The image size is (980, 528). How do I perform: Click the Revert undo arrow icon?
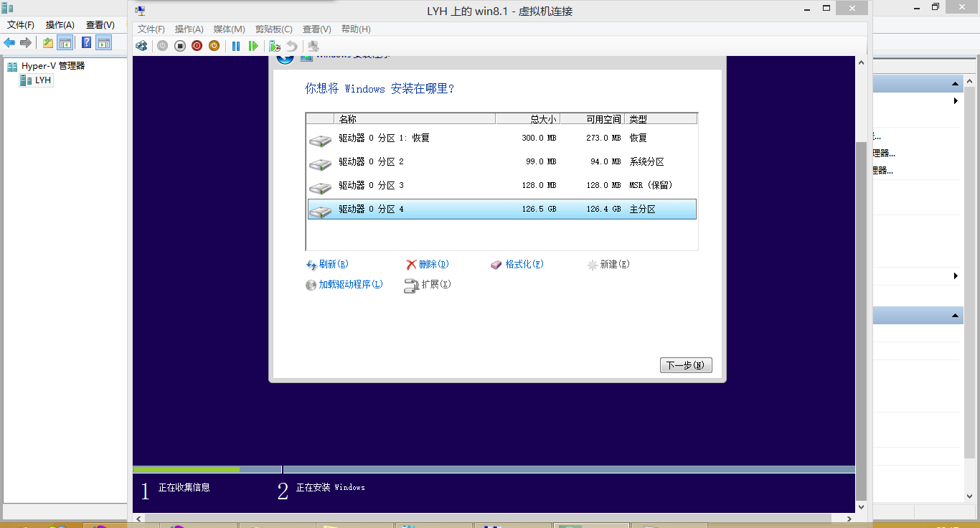[x=292, y=46]
